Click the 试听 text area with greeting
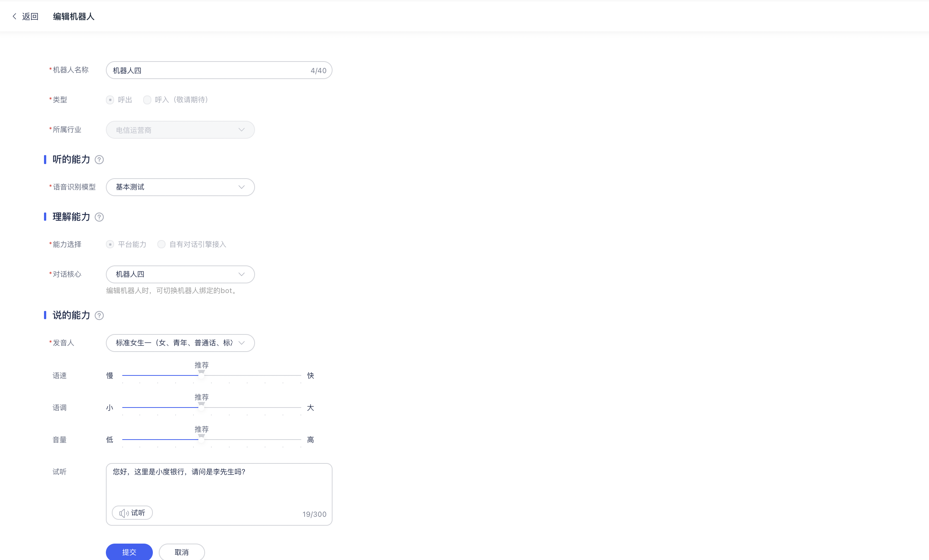The image size is (929, 560). (219, 494)
